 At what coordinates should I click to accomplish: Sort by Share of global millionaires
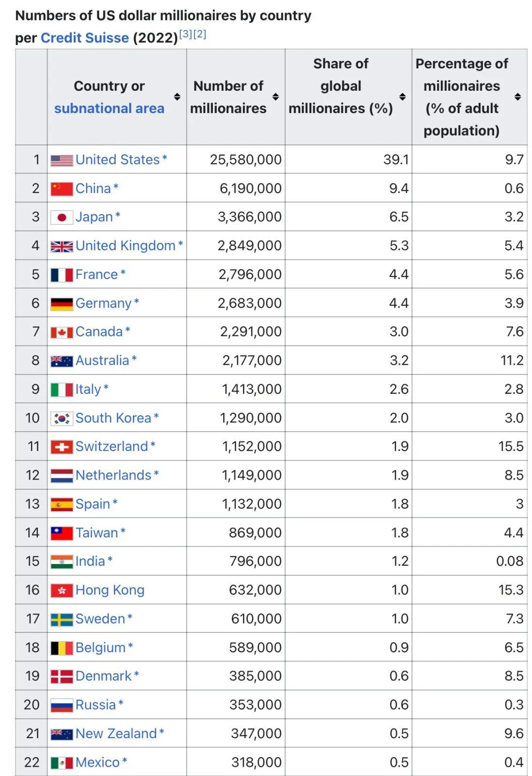[x=402, y=97]
